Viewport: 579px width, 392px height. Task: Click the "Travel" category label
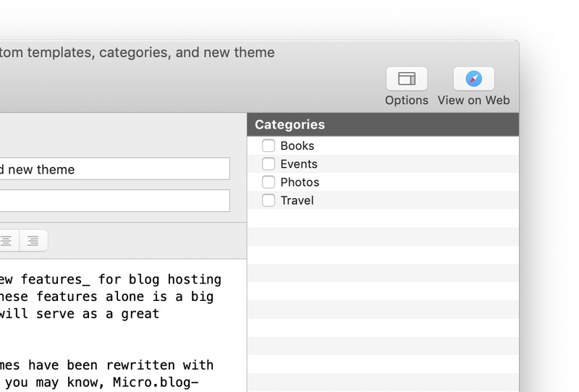click(x=297, y=200)
